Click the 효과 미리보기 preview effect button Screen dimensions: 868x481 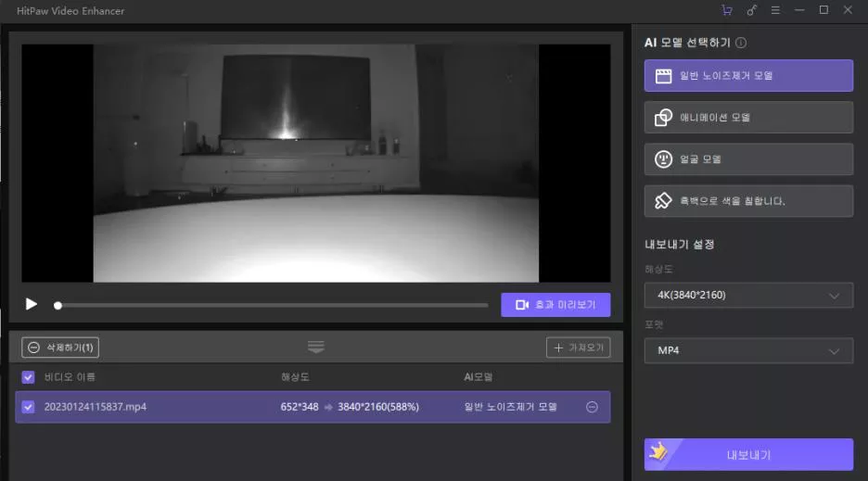pos(555,305)
